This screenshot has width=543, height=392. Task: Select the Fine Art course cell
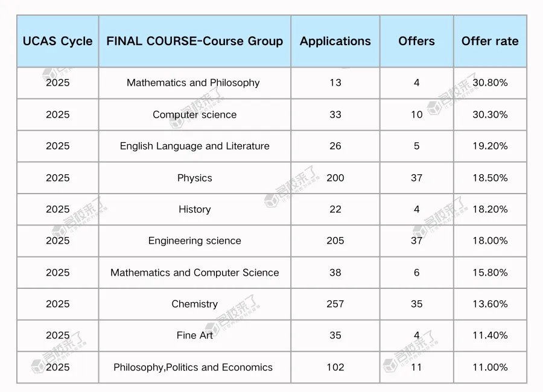tap(195, 335)
